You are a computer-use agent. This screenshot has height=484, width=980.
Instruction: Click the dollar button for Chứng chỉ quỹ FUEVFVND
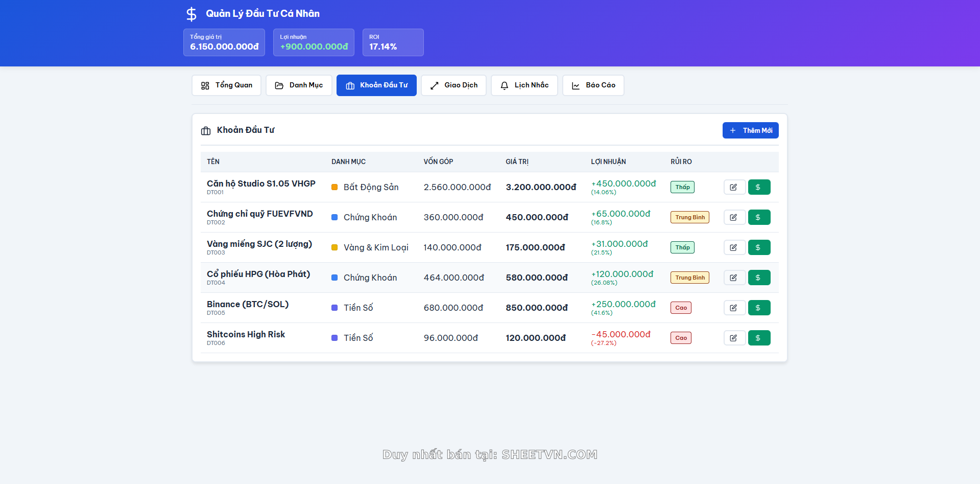(759, 217)
